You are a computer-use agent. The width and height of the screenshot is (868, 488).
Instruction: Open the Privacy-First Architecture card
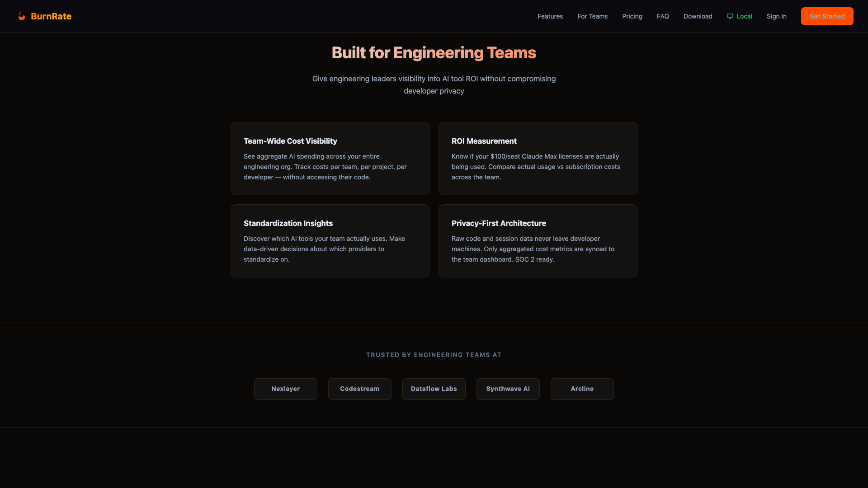point(538,241)
